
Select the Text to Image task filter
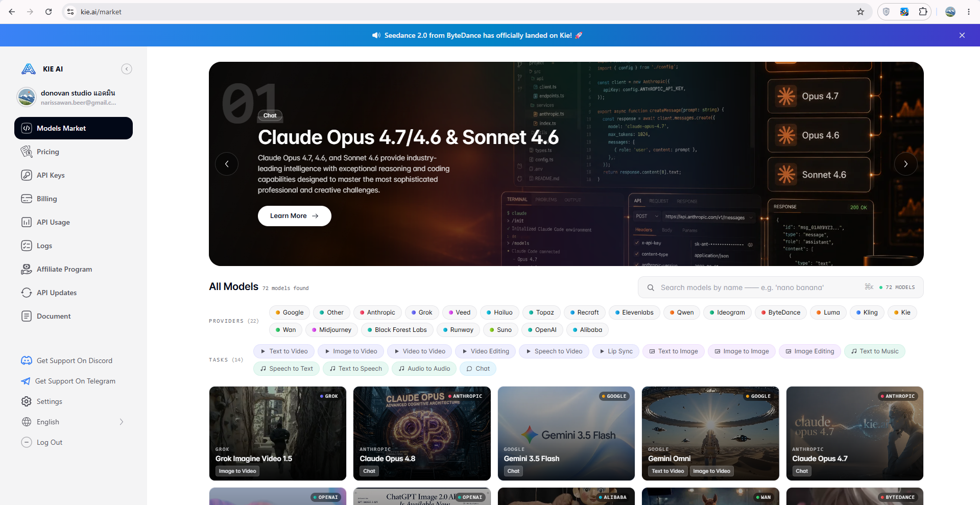[x=674, y=351]
